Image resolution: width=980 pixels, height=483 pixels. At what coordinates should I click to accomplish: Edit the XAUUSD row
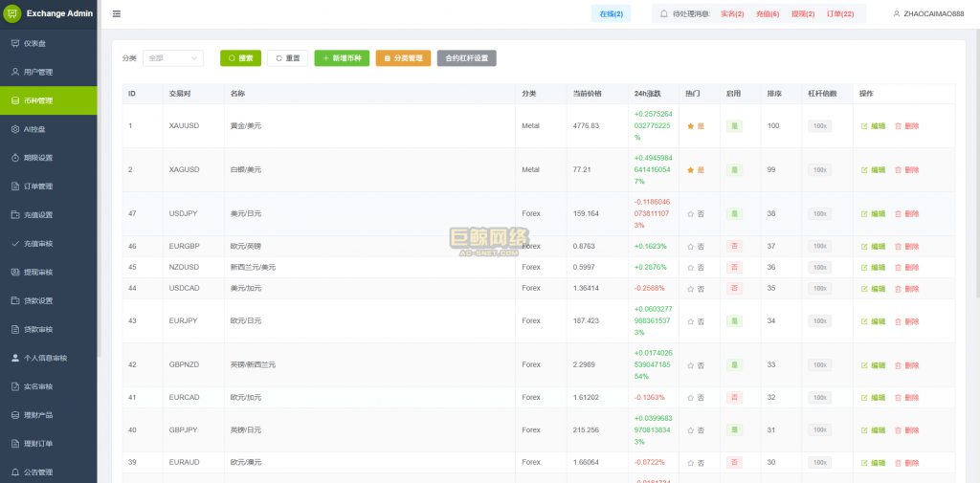point(873,126)
